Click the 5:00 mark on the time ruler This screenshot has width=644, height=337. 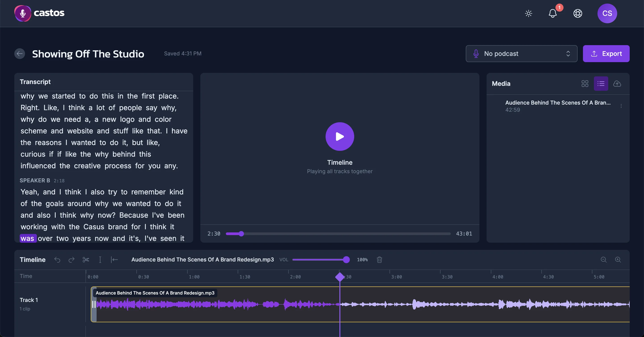[x=599, y=277]
